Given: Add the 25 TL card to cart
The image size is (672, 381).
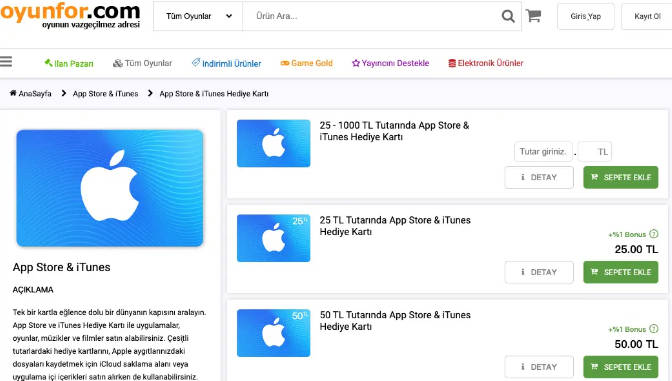Looking at the screenshot, I should 621,272.
